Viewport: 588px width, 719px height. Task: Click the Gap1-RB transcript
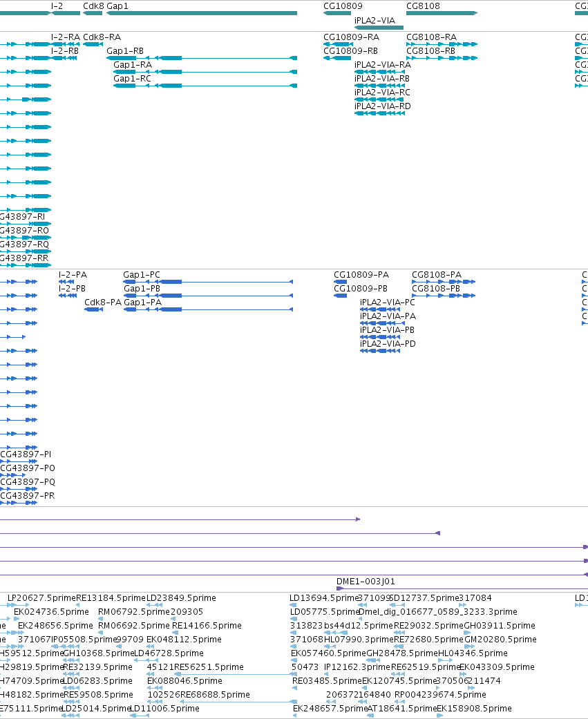pos(202,58)
